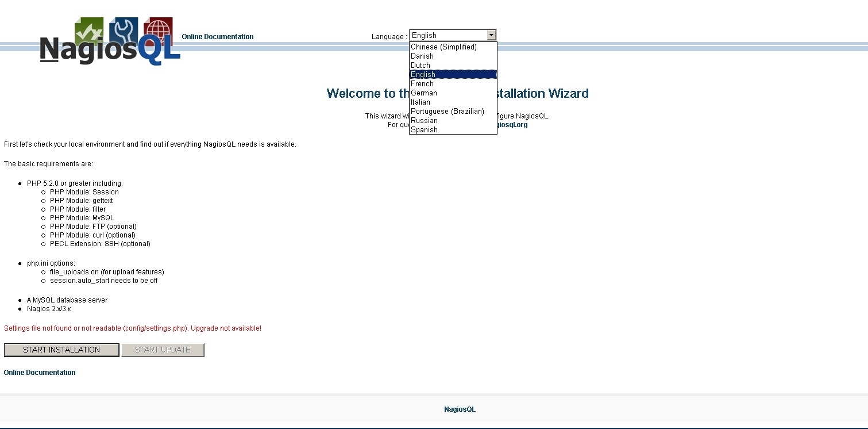
Task: Click 'PHP Module: MySQL' list item
Action: [82, 218]
